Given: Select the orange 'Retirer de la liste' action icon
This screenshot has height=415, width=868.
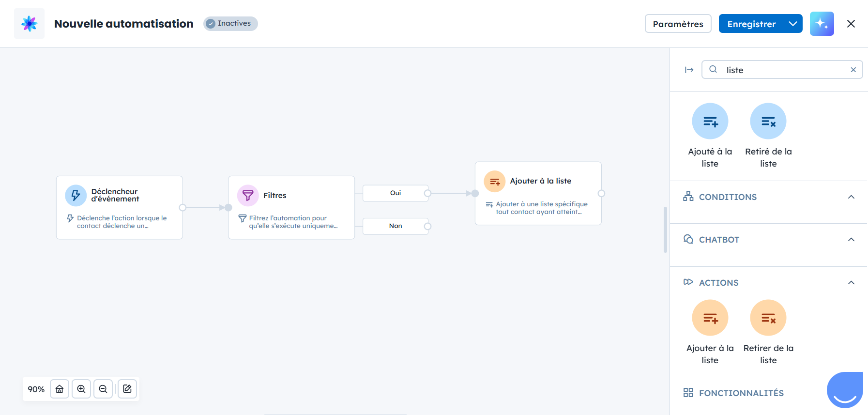Looking at the screenshot, I should click(x=768, y=318).
